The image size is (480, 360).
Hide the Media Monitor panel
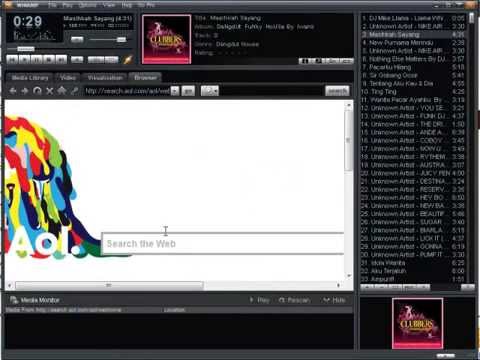tap(334, 300)
